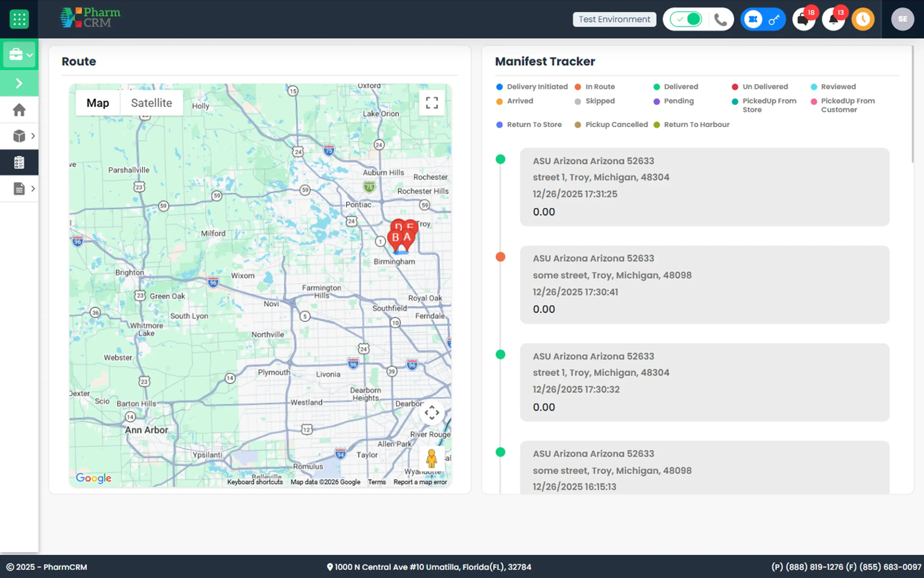Click the footer address location text
Viewport: 924px width, 578px height.
[429, 567]
